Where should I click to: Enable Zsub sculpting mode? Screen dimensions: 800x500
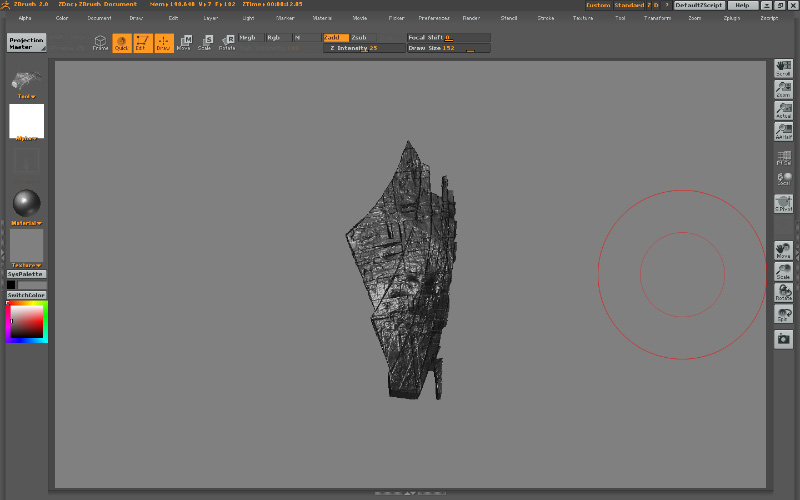[364, 37]
